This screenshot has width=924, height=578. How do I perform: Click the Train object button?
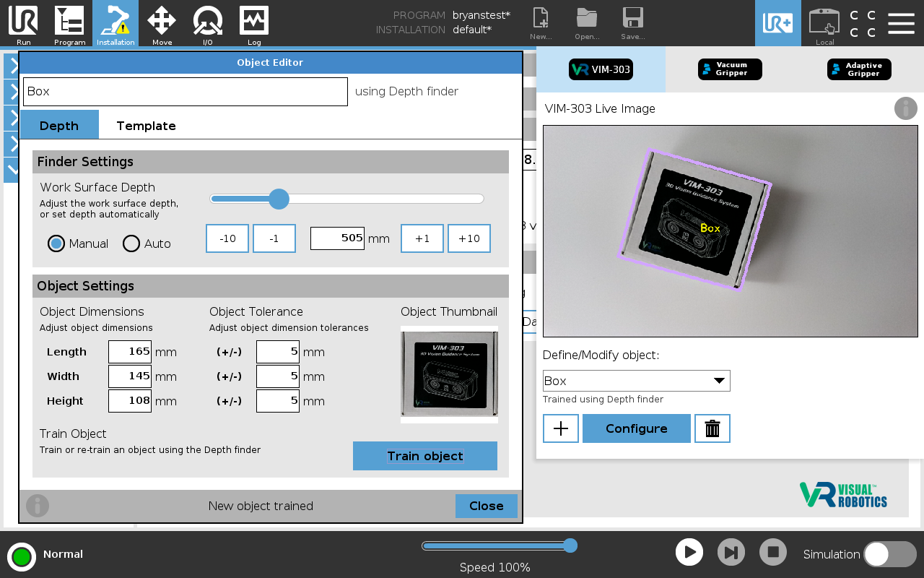(x=425, y=456)
